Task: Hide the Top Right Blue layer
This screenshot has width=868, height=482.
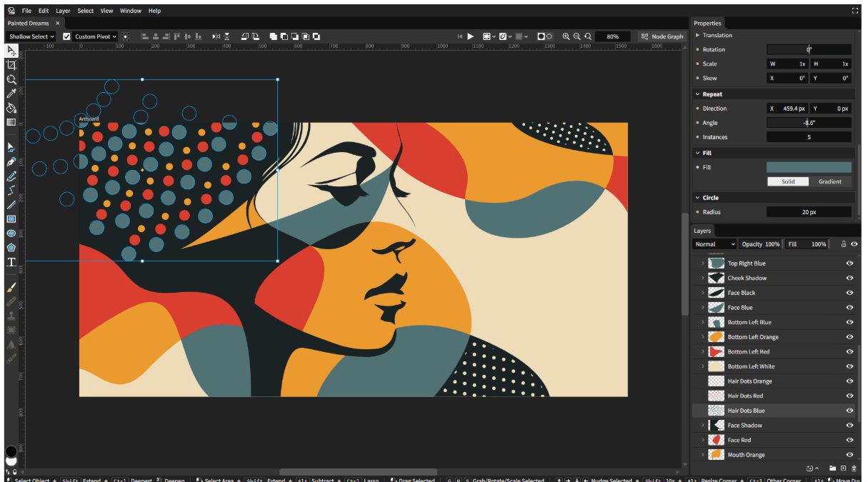Action: pyautogui.click(x=850, y=263)
